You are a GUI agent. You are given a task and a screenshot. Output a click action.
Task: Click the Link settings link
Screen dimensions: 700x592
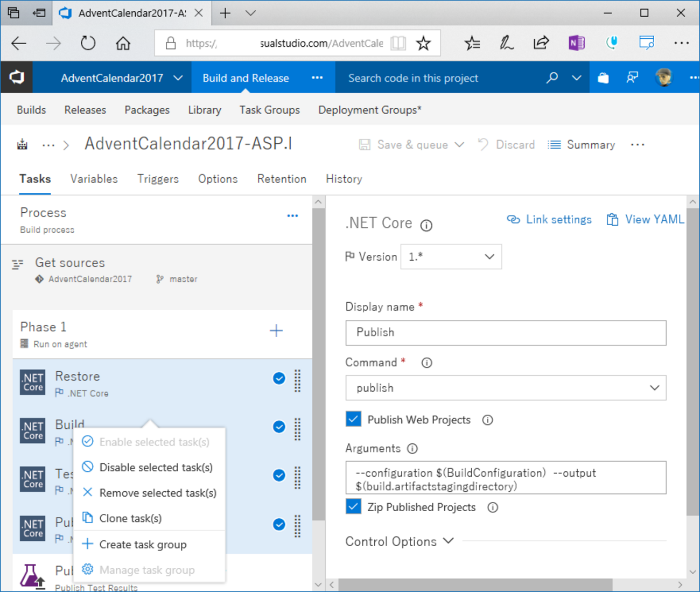tap(549, 219)
